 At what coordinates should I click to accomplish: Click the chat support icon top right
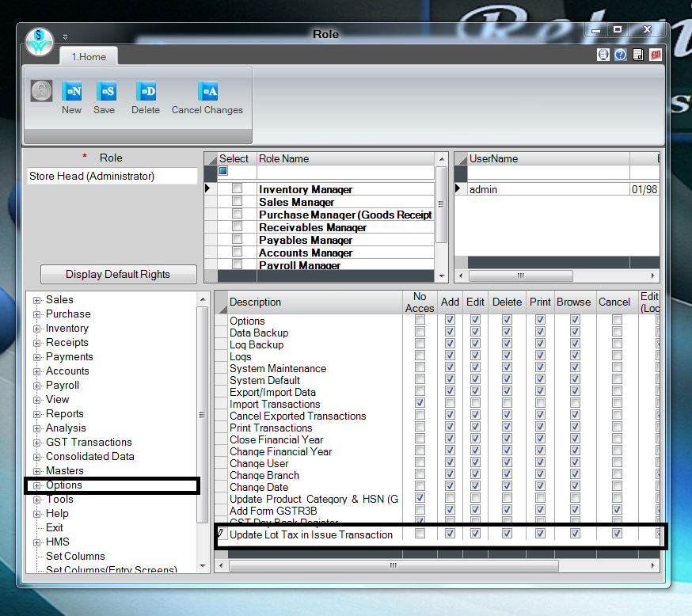[x=603, y=55]
